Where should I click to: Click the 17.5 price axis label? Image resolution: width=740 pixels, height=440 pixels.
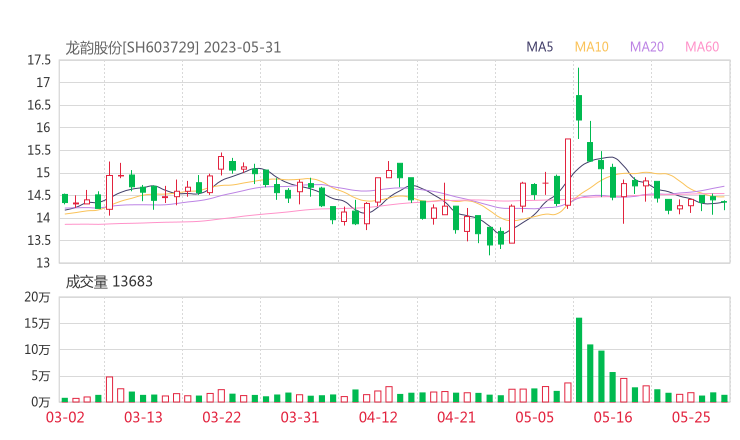tap(39, 60)
